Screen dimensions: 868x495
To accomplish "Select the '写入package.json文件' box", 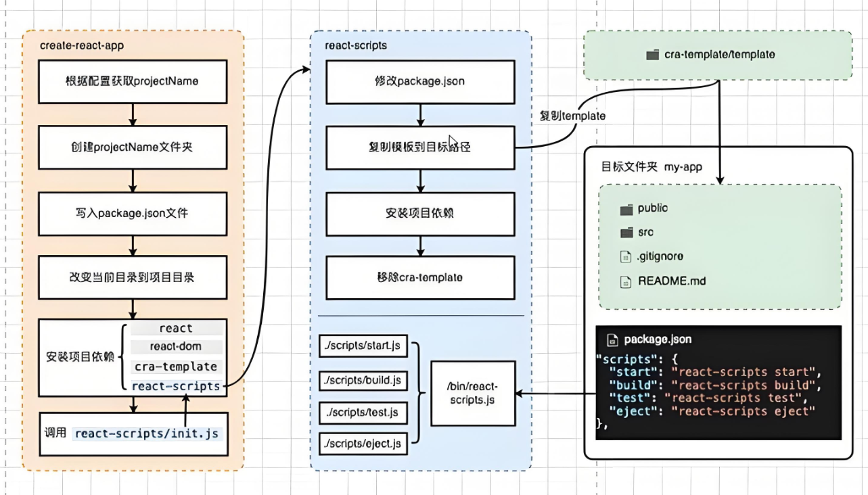I will point(132,212).
